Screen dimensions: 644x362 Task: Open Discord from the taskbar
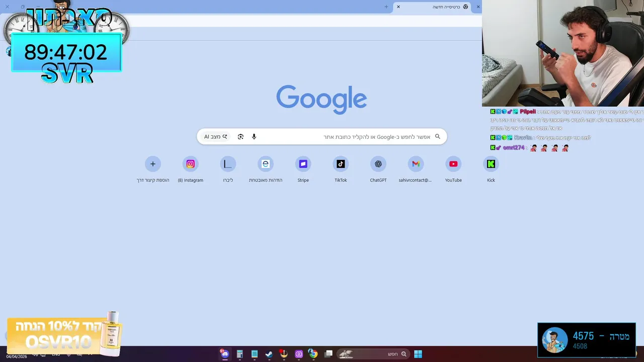(224, 354)
